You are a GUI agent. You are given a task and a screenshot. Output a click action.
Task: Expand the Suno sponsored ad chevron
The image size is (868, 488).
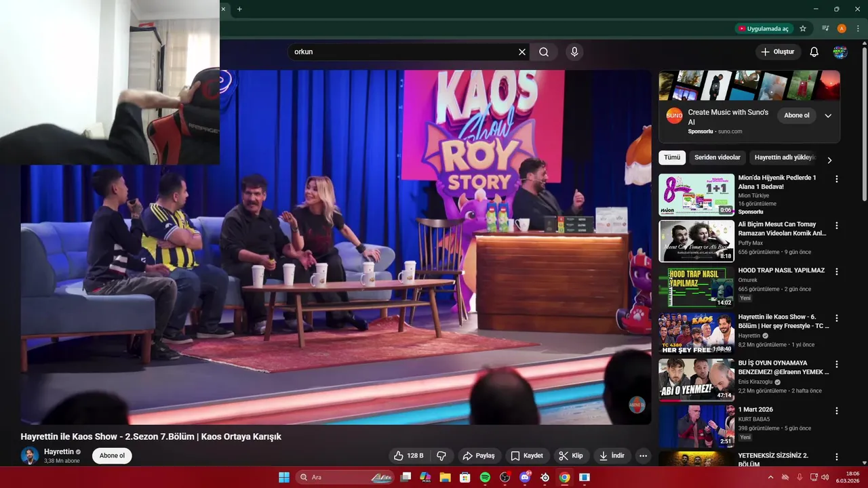[x=828, y=116]
